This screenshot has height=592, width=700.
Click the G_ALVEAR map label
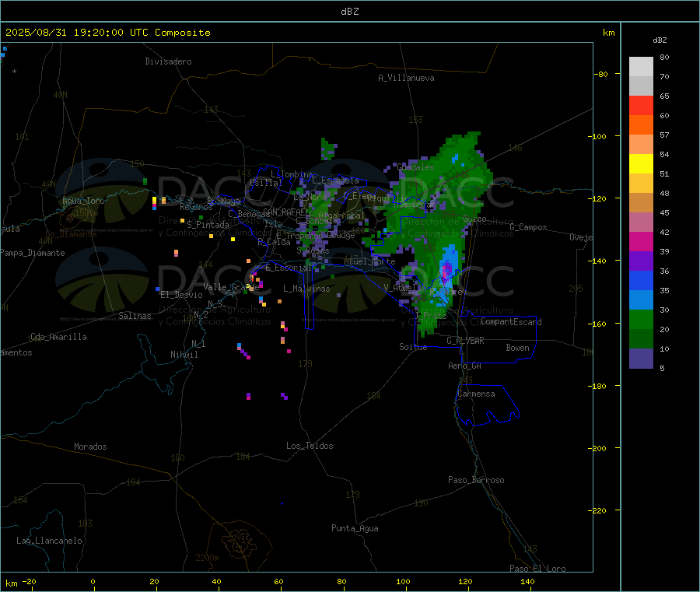[x=465, y=341]
